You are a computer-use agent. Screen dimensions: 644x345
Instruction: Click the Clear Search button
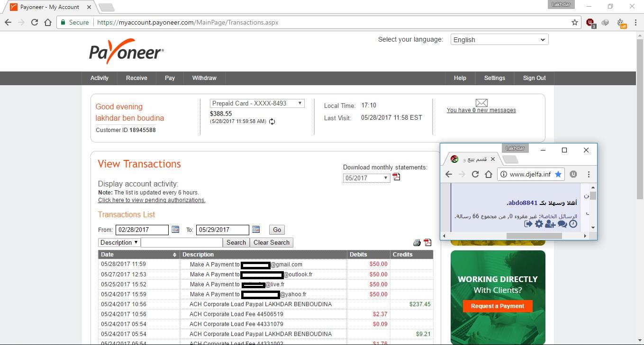pos(272,242)
